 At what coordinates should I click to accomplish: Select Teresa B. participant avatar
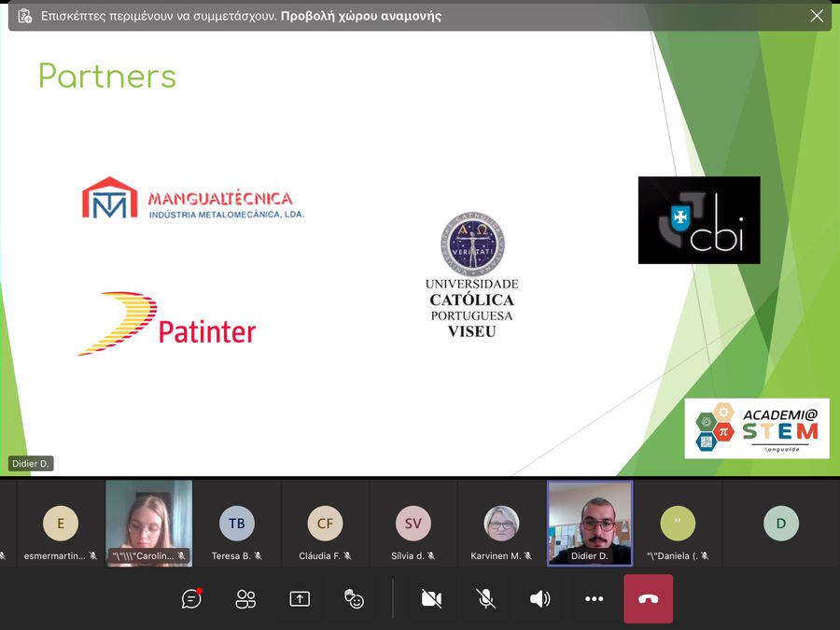tap(237, 524)
